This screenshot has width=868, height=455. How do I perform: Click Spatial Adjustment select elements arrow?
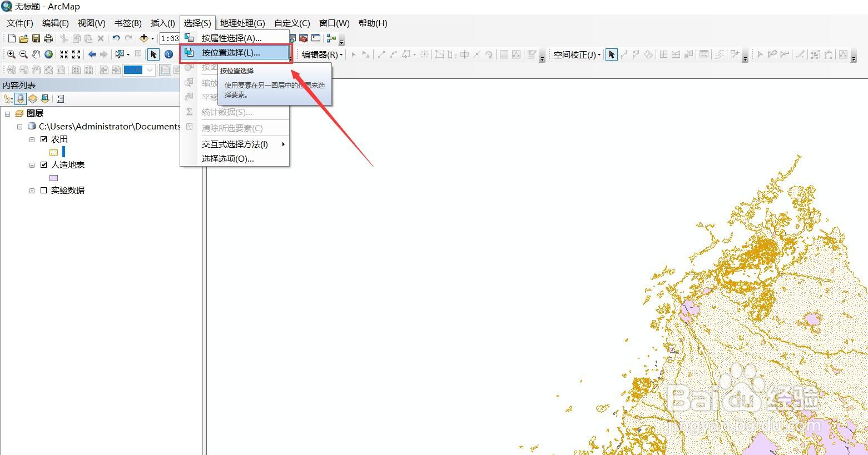tap(612, 54)
